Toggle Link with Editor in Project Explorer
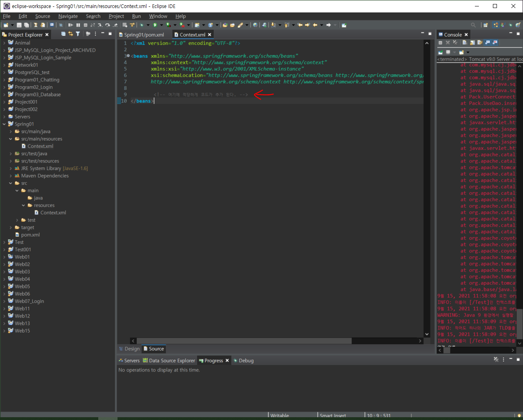Image resolution: width=523 pixels, height=420 pixels. click(71, 34)
